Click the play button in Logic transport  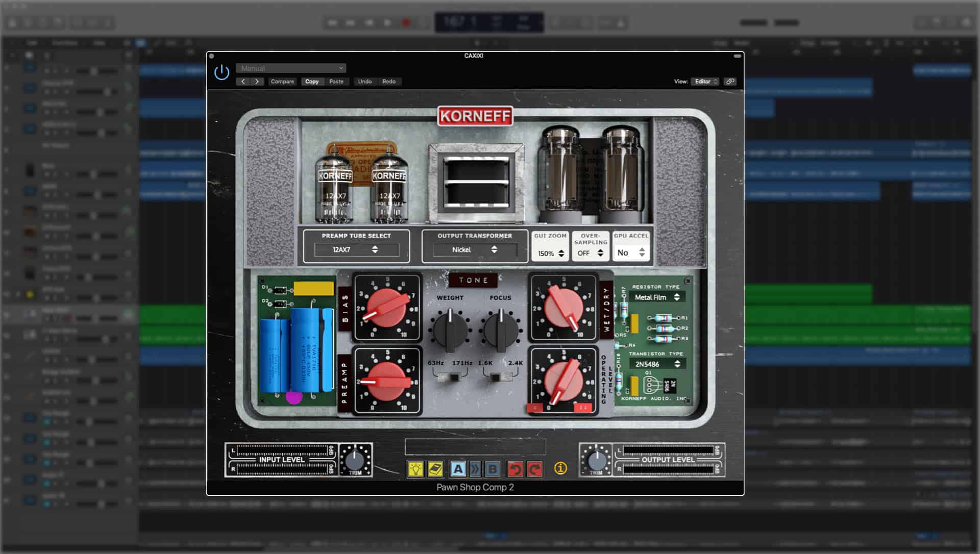387,23
